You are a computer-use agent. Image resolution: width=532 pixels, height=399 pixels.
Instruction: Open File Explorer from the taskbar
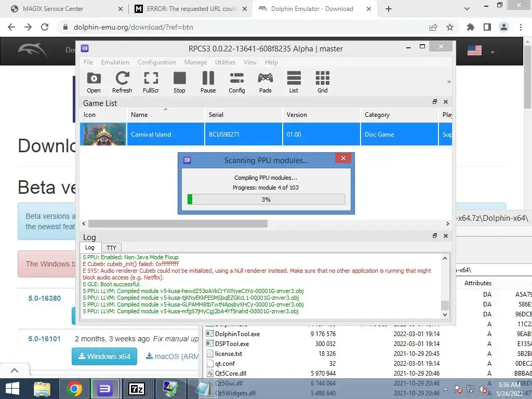(42, 389)
